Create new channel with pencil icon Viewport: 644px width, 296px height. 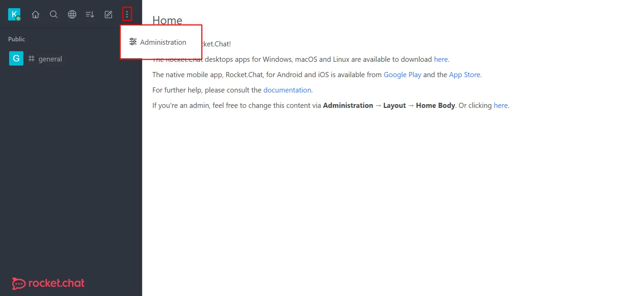pos(109,14)
